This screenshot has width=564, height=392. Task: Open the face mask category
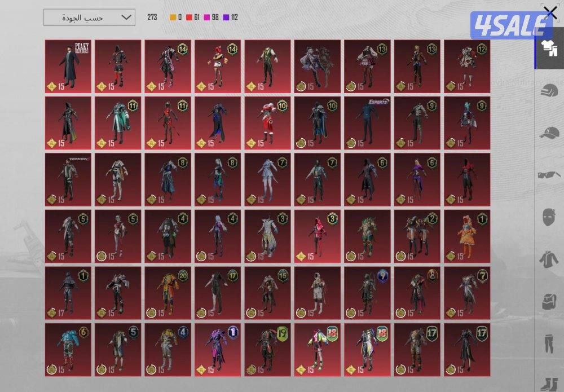point(548,217)
